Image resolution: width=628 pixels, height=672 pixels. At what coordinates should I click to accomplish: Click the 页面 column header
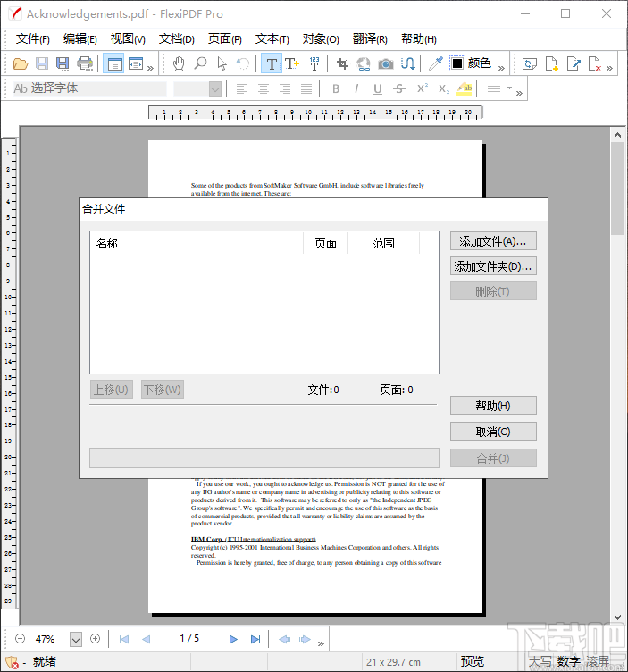pos(325,243)
